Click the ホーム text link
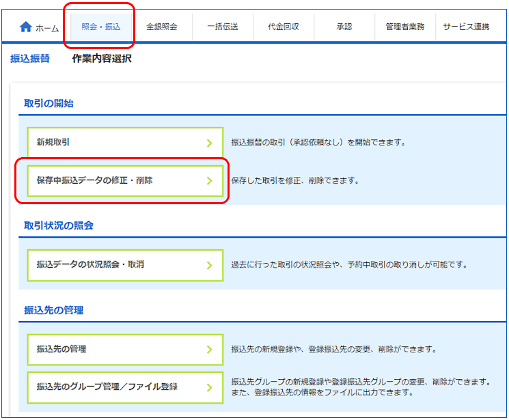509x420 pixels. coord(47,28)
